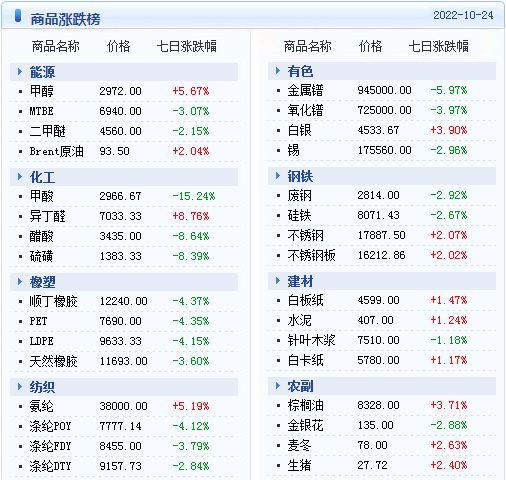Click the price 27.72 for 生猪
The width and height of the screenshot is (506, 480).
[x=372, y=465]
